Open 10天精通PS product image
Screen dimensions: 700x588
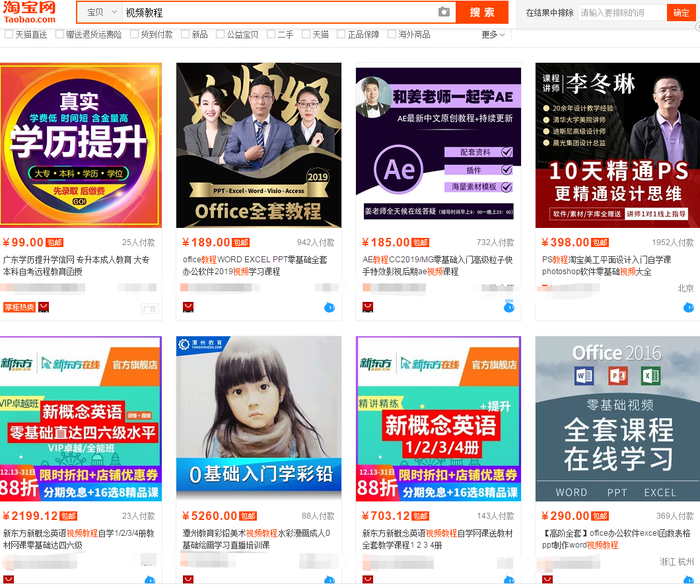[617, 145]
